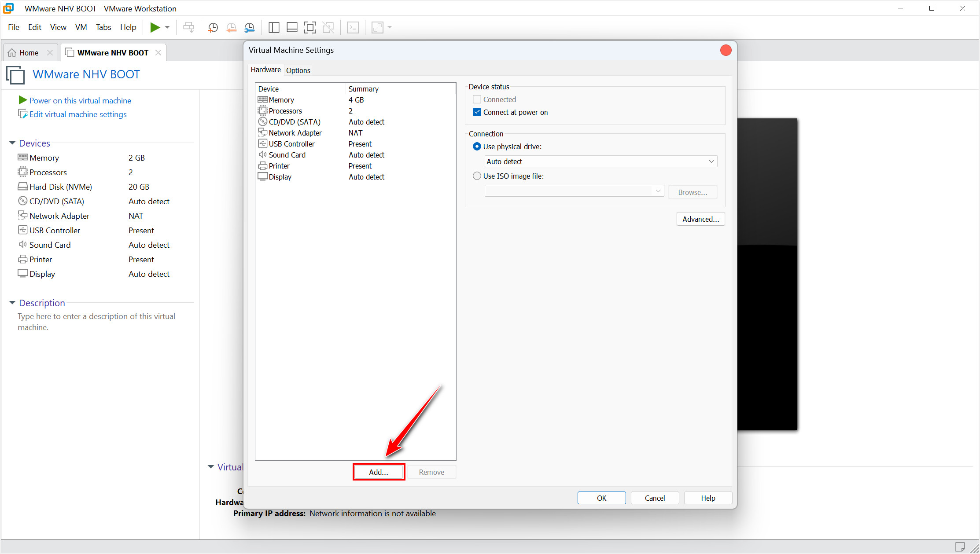Viewport: 980px width, 554px height.
Task: Open the power options dropdown arrow
Action: pos(167,27)
